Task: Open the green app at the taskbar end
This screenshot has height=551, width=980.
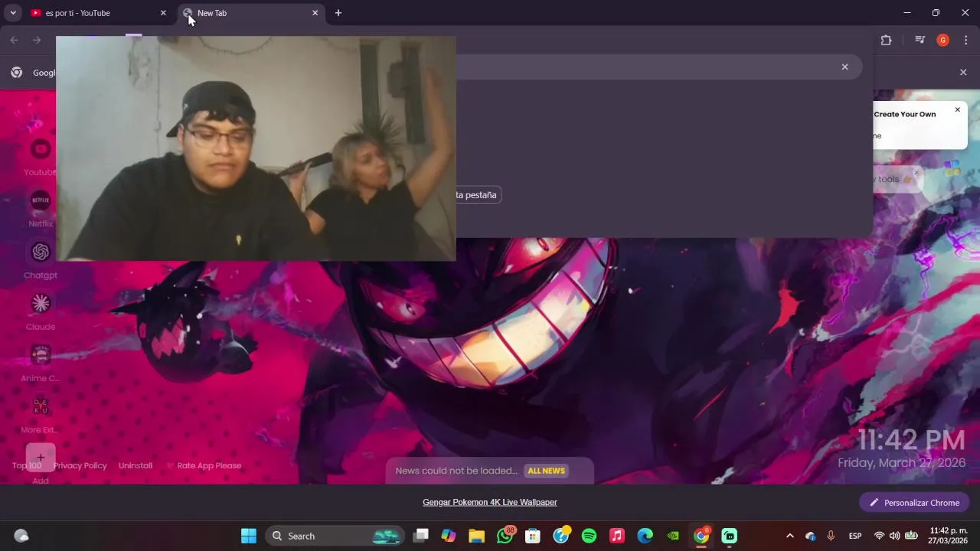Action: coord(730,536)
